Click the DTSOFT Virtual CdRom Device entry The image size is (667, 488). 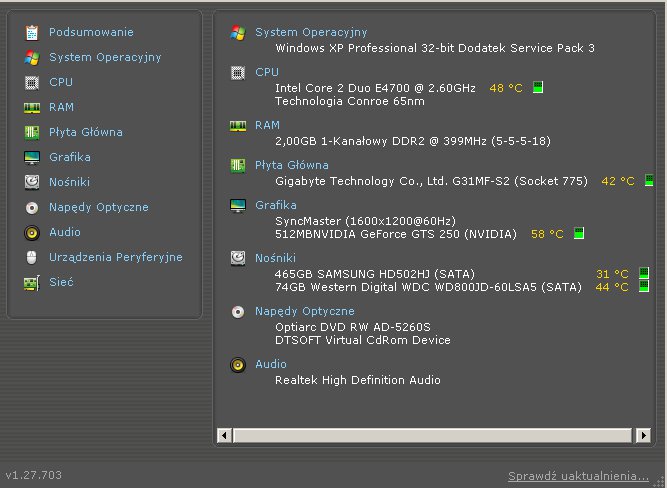click(x=363, y=340)
